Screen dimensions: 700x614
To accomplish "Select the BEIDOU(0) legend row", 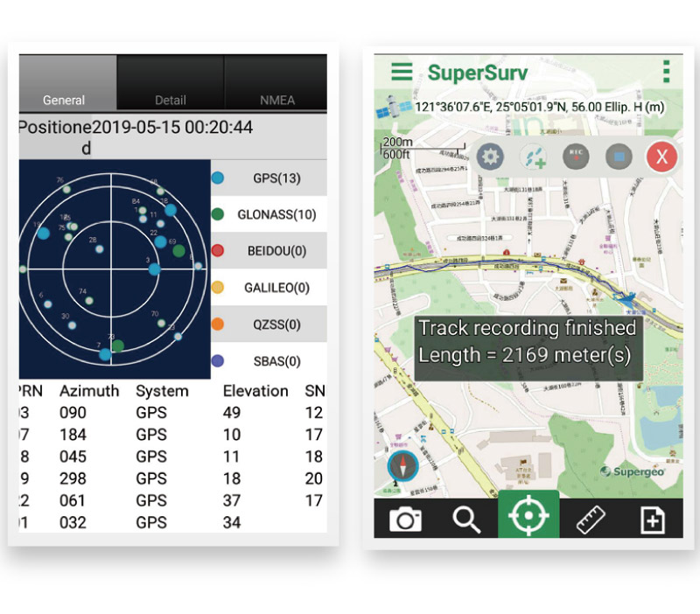I will (x=269, y=251).
